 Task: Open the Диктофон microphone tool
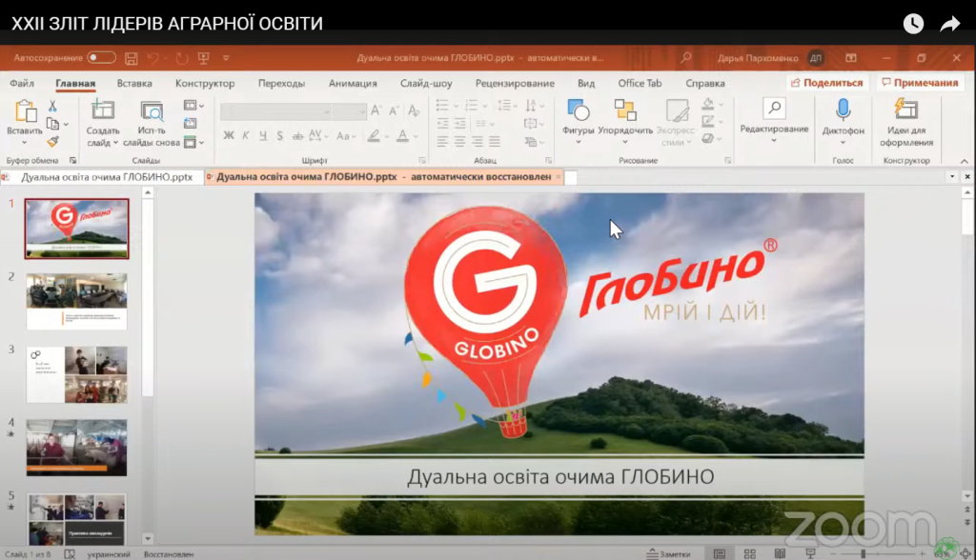[x=843, y=110]
